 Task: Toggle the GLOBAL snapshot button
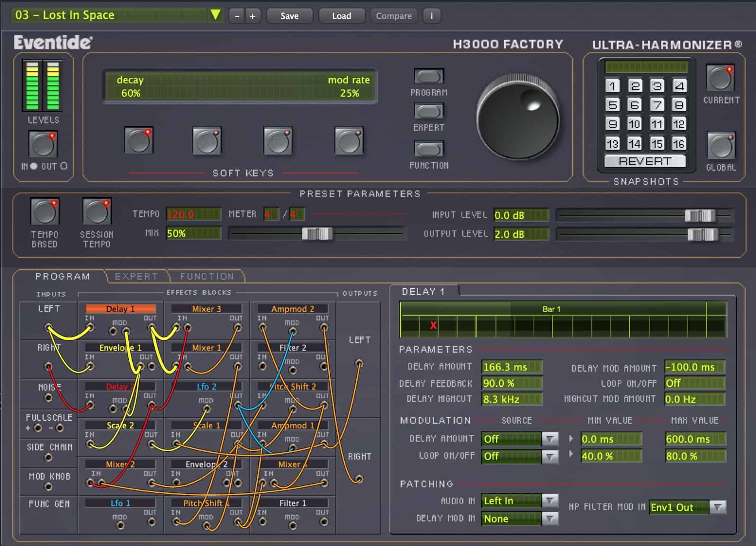pyautogui.click(x=720, y=146)
